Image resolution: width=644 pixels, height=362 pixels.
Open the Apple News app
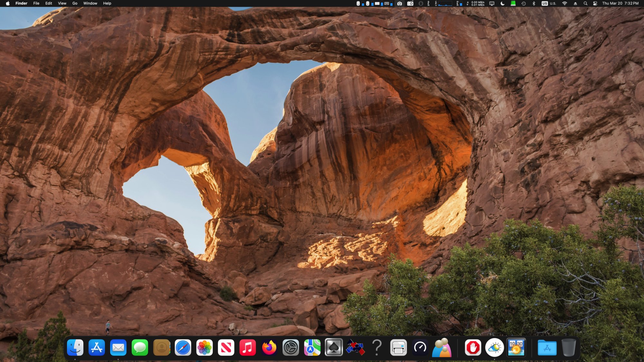point(226,348)
